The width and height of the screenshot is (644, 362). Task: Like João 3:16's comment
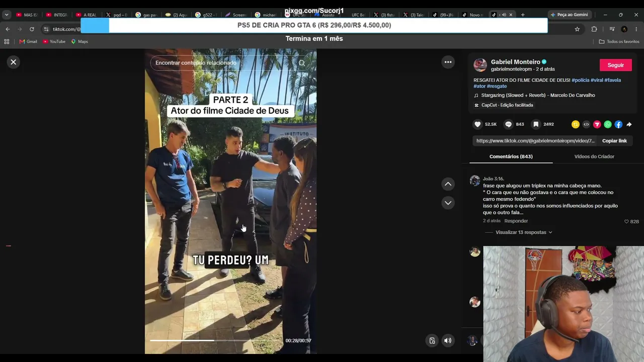(x=626, y=221)
